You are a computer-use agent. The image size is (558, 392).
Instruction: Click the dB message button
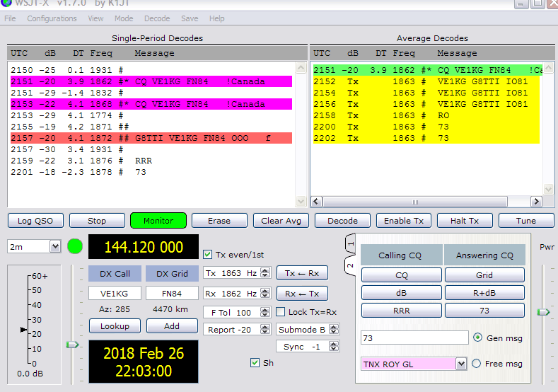coord(402,293)
